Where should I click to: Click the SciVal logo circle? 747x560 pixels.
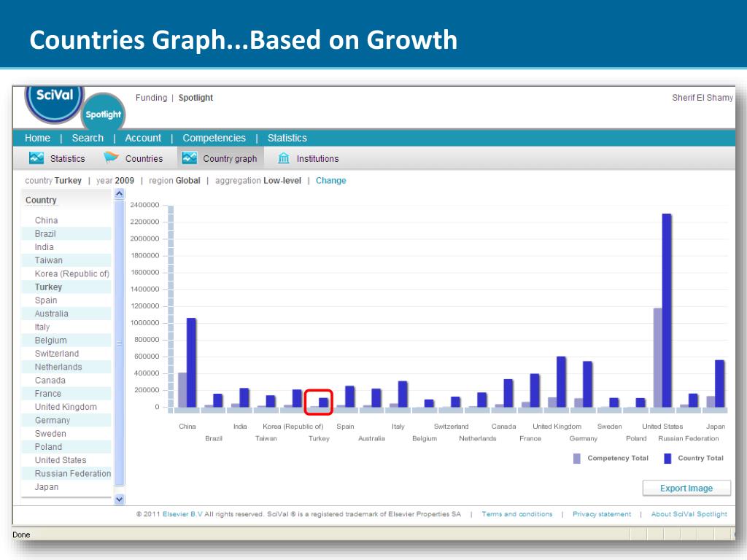(x=54, y=102)
